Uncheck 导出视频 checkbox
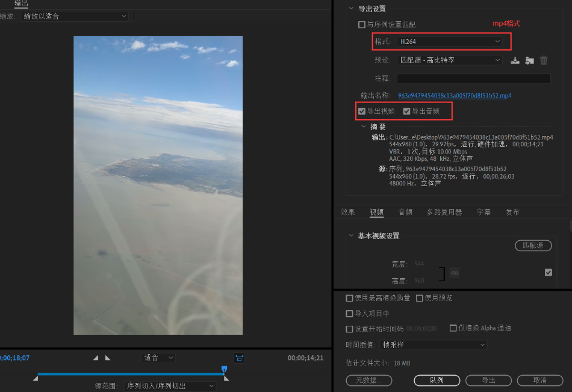This screenshot has width=572, height=392. click(362, 111)
